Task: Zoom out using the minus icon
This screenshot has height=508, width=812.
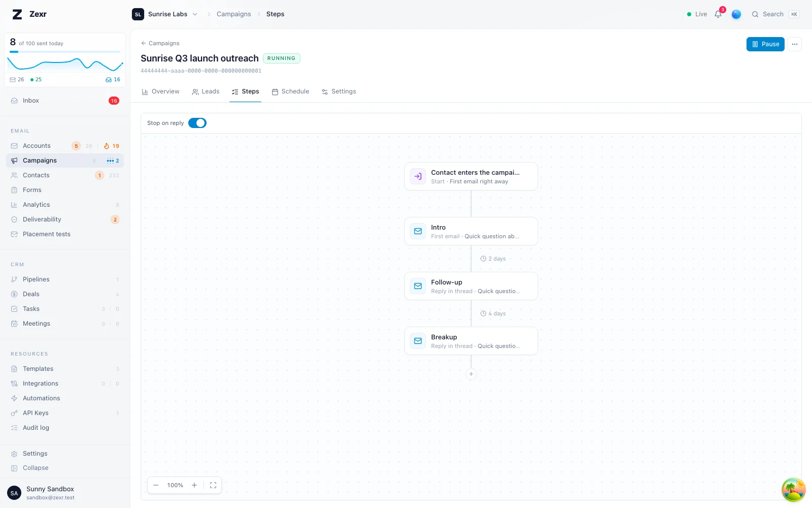Action: click(x=156, y=485)
